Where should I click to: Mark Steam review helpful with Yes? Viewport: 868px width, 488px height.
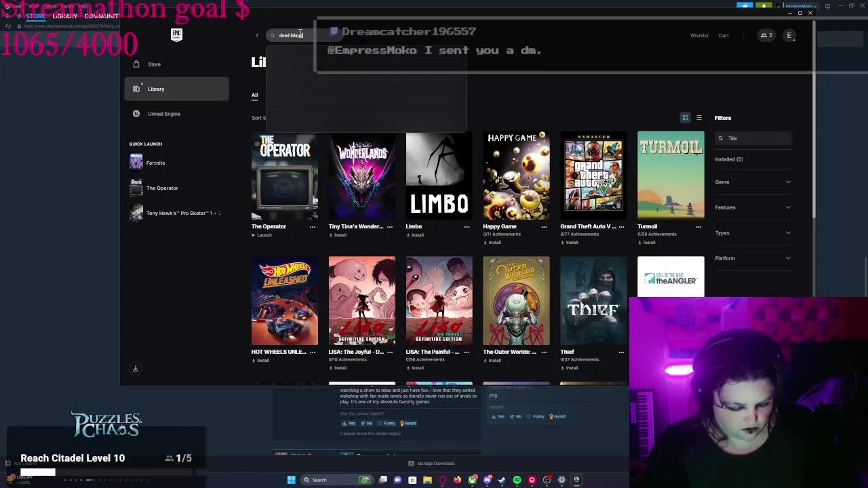349,423
